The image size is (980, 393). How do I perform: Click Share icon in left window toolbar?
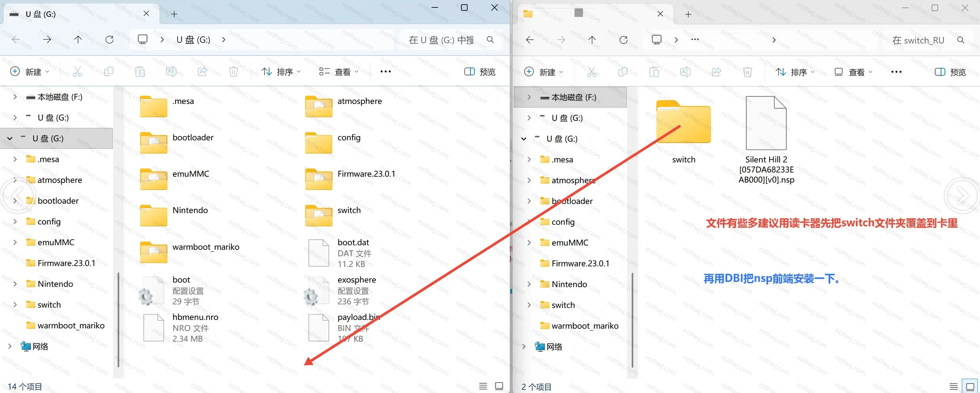click(x=202, y=71)
